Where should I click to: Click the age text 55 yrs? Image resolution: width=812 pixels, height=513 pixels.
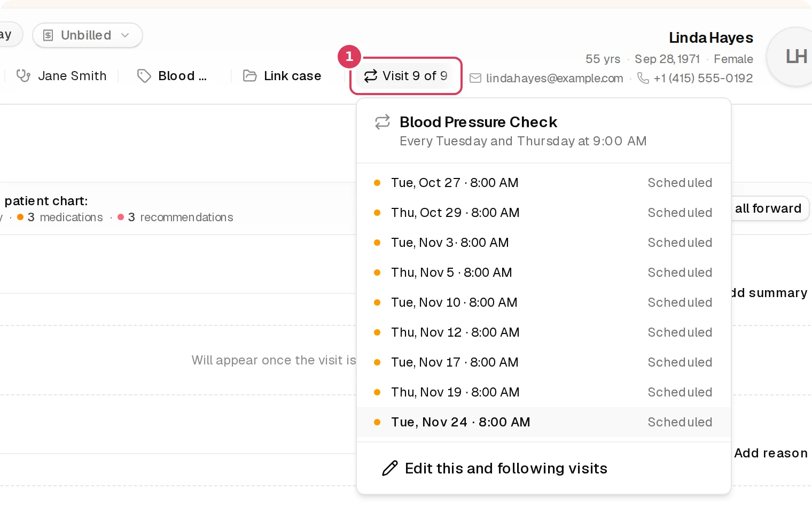[603, 59]
